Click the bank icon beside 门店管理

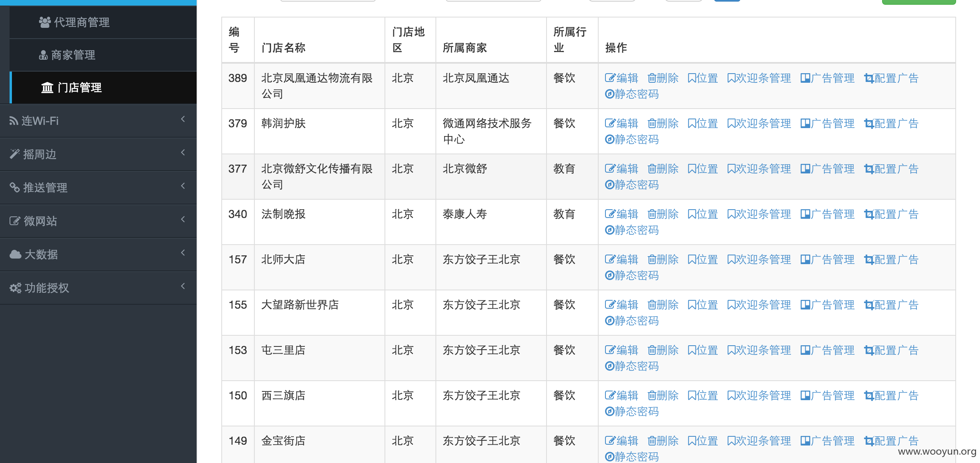47,88
